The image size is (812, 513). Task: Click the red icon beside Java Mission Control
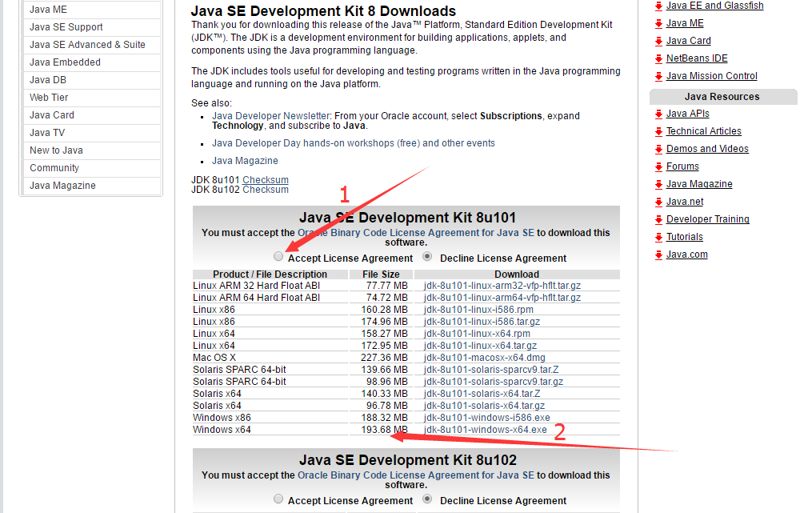(658, 77)
